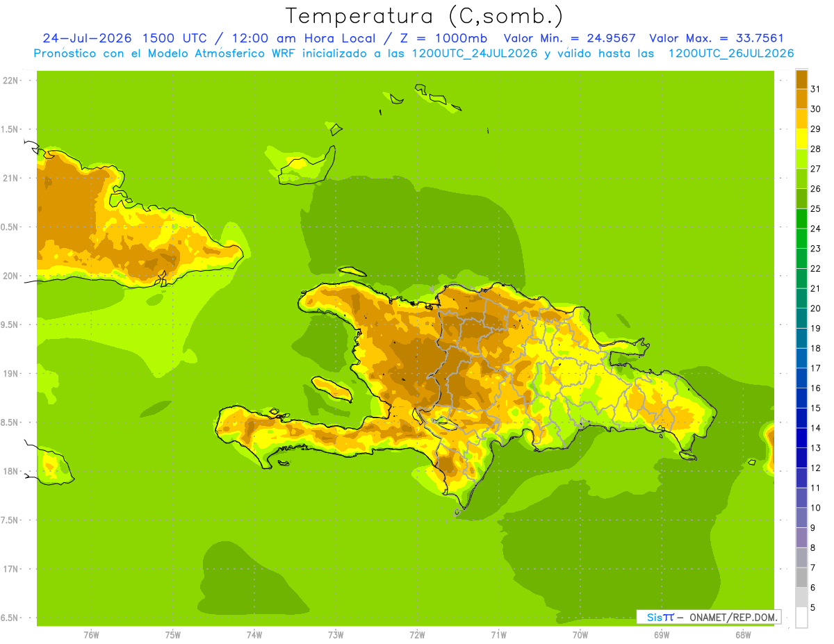The image size is (834, 644).
Task: Click the '75W' longitude axis label
Action: pyautogui.click(x=172, y=634)
